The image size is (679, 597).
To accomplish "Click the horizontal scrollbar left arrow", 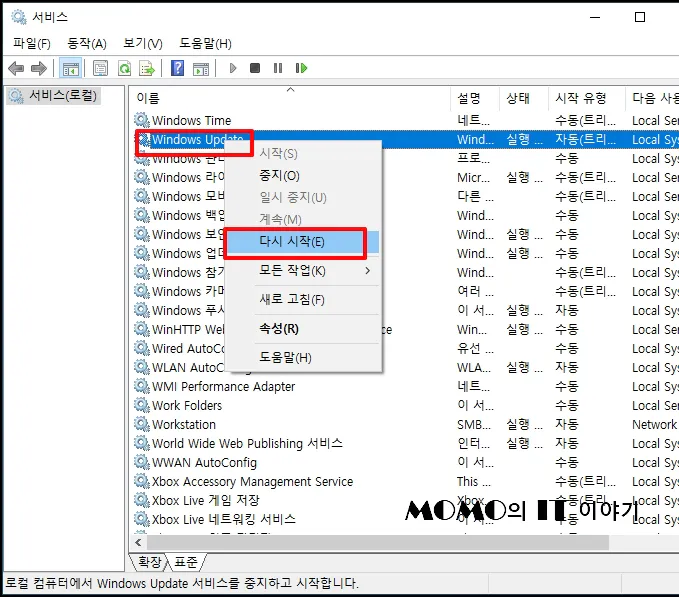I will tap(139, 542).
